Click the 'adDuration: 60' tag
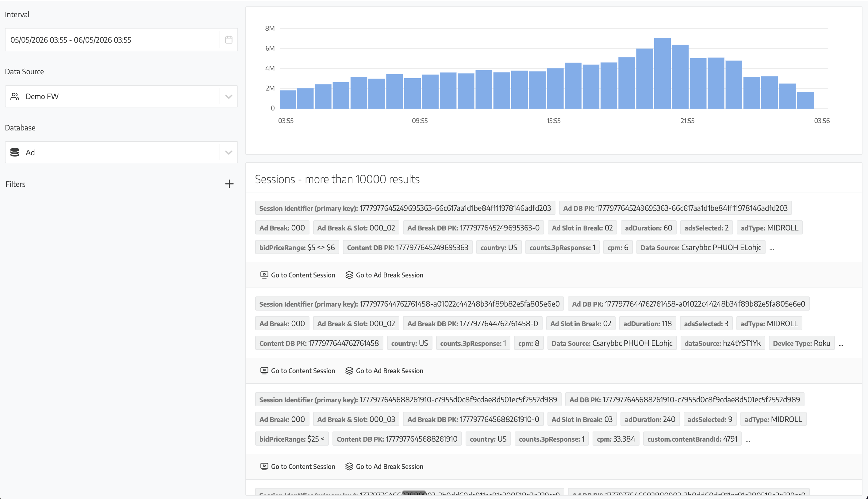Screen dimensions: 868x499 coord(648,228)
